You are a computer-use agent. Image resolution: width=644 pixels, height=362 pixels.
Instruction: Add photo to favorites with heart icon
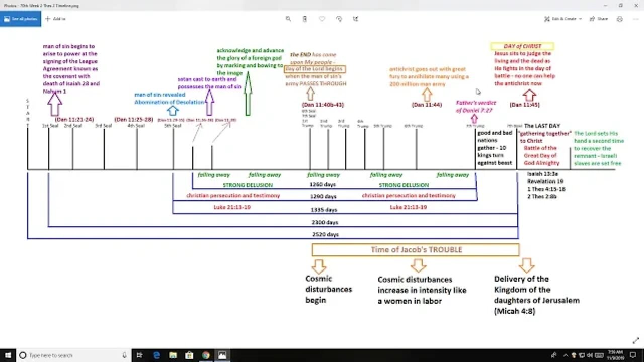(x=322, y=19)
